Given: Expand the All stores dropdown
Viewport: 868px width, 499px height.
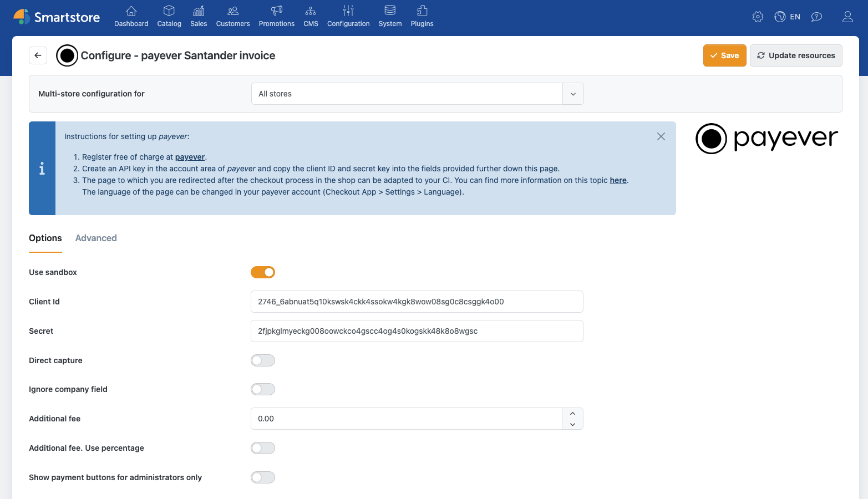Looking at the screenshot, I should pyautogui.click(x=417, y=94).
